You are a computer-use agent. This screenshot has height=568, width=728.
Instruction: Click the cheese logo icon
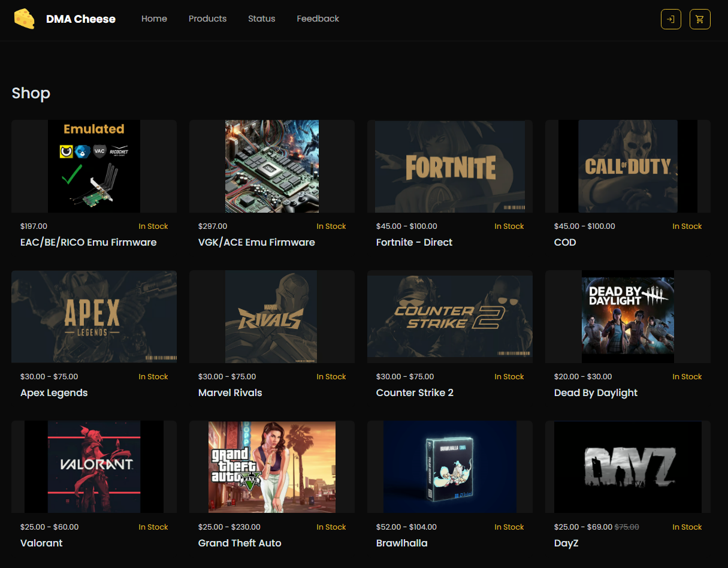(x=25, y=19)
